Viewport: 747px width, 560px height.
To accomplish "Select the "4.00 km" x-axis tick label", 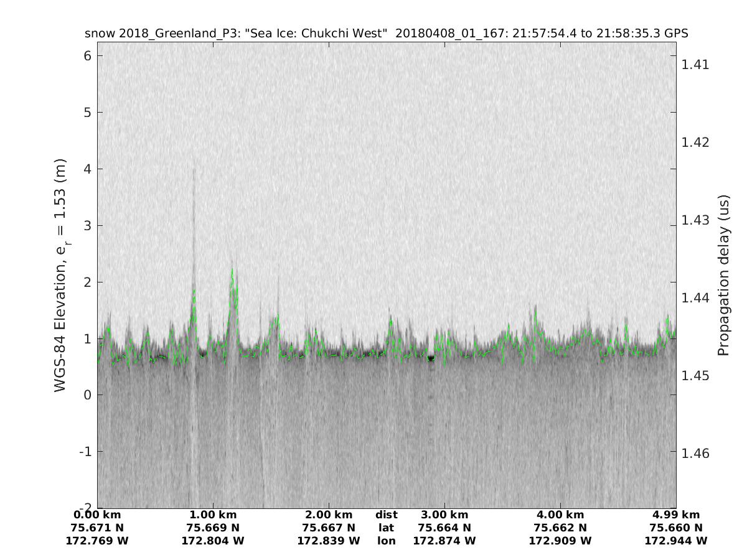I will (x=560, y=515).
